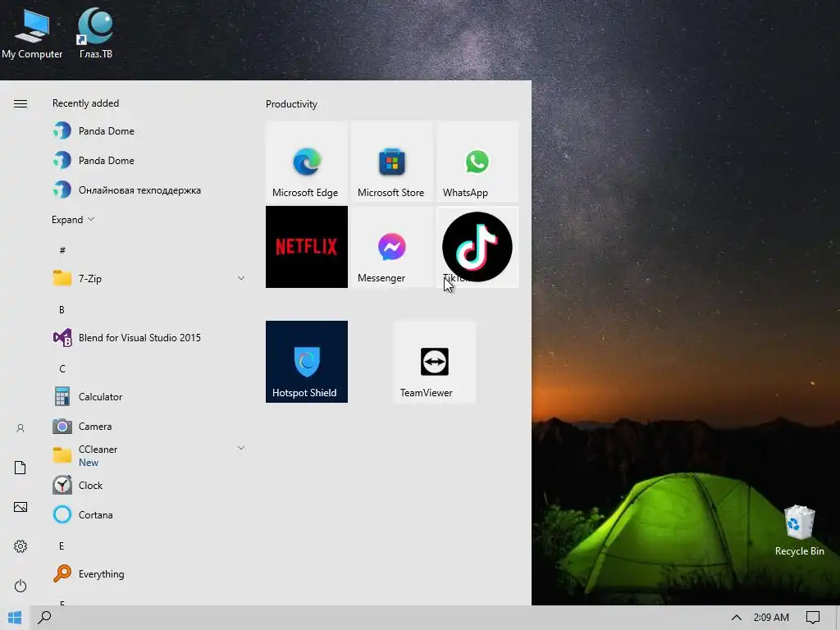The image size is (840, 630).
Task: Expand the 7-Zip folder chevron
Action: (241, 278)
